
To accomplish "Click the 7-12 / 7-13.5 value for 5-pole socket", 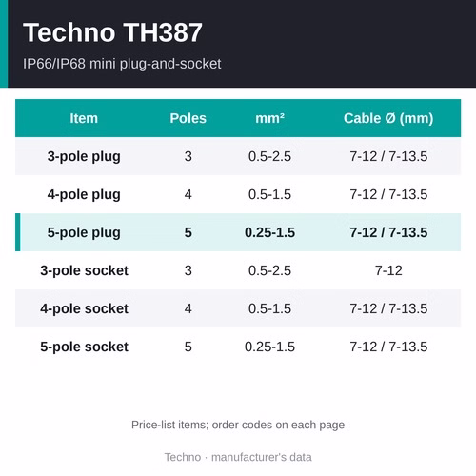I will coord(388,347).
